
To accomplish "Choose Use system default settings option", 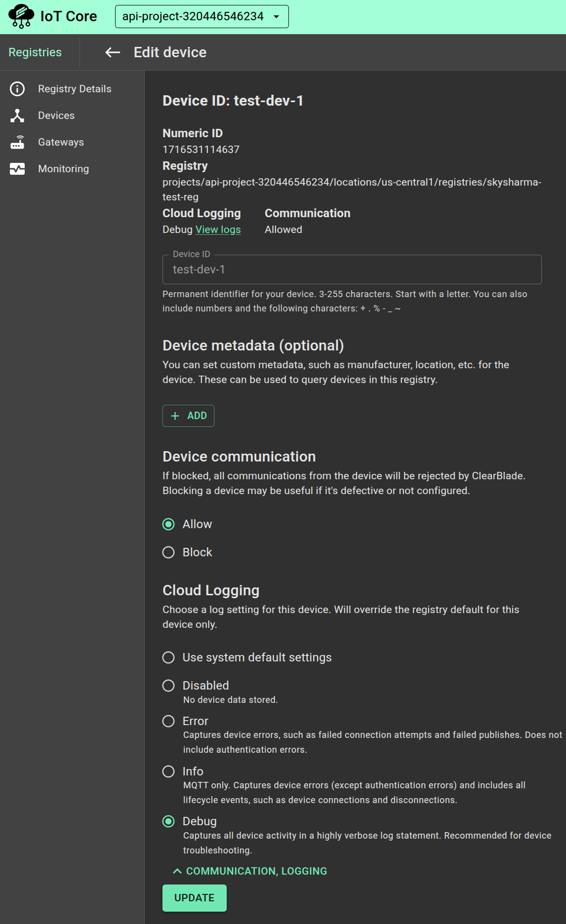I will pyautogui.click(x=168, y=657).
